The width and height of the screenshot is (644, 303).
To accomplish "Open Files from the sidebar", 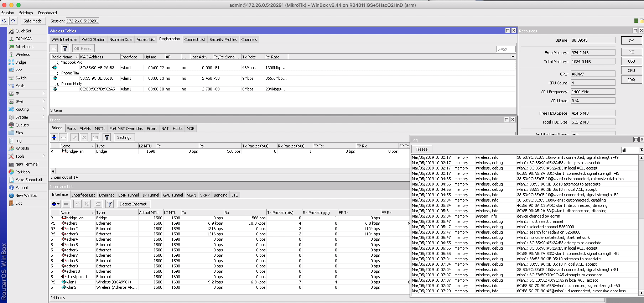I will [19, 133].
